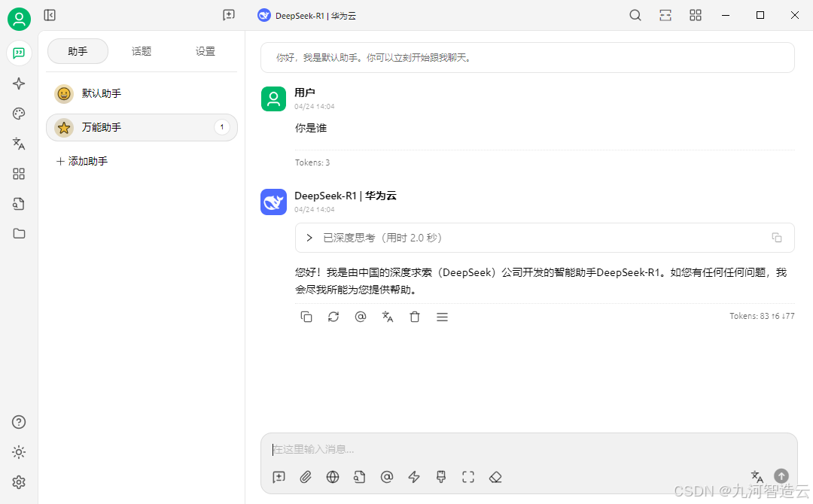Click 添加助手 to add assistant
Image resolution: width=813 pixels, height=504 pixels.
pos(82,161)
